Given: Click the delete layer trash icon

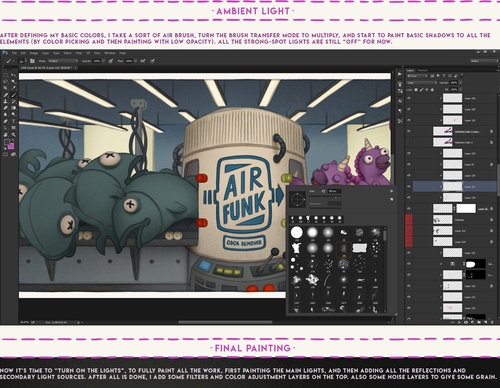Looking at the screenshot, I should pyautogui.click(x=492, y=322).
